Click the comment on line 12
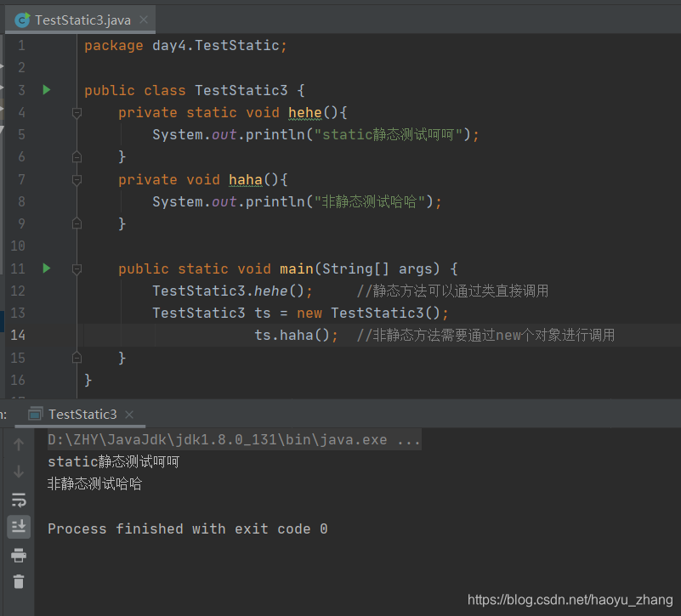 [x=452, y=291]
